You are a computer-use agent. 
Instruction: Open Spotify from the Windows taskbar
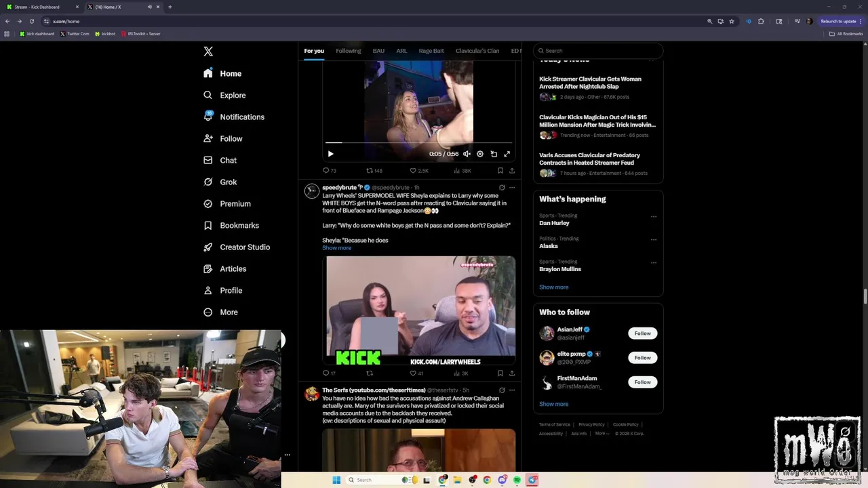(517, 480)
